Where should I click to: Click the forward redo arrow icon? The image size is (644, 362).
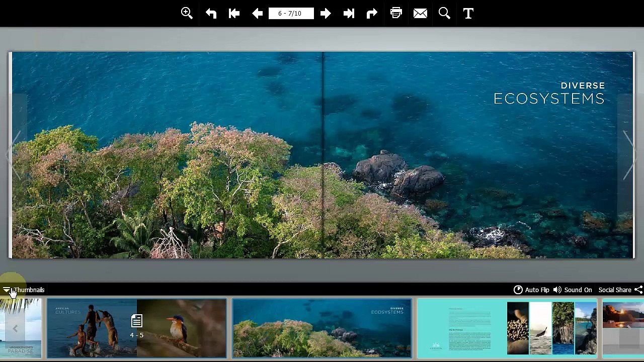pyautogui.click(x=372, y=14)
